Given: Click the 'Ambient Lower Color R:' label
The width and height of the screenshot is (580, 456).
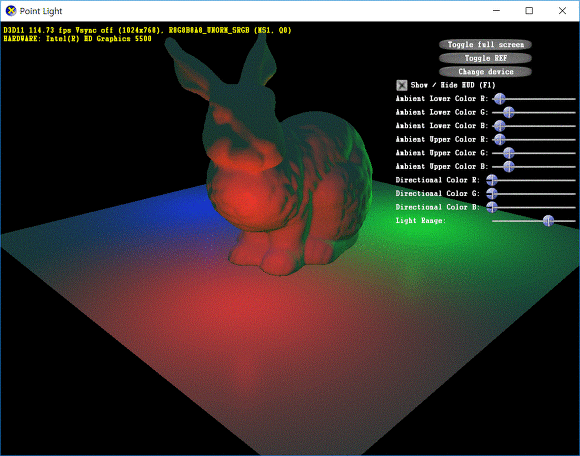Looking at the screenshot, I should tap(442, 99).
